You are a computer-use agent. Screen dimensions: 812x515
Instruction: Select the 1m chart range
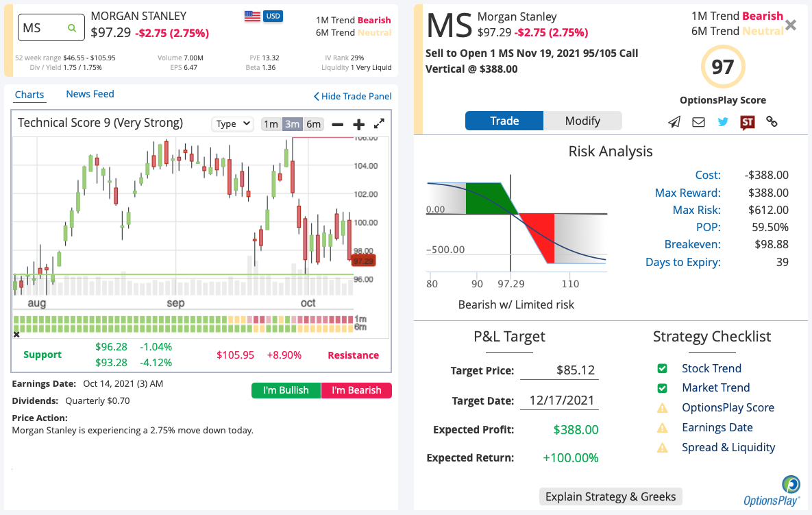[271, 124]
